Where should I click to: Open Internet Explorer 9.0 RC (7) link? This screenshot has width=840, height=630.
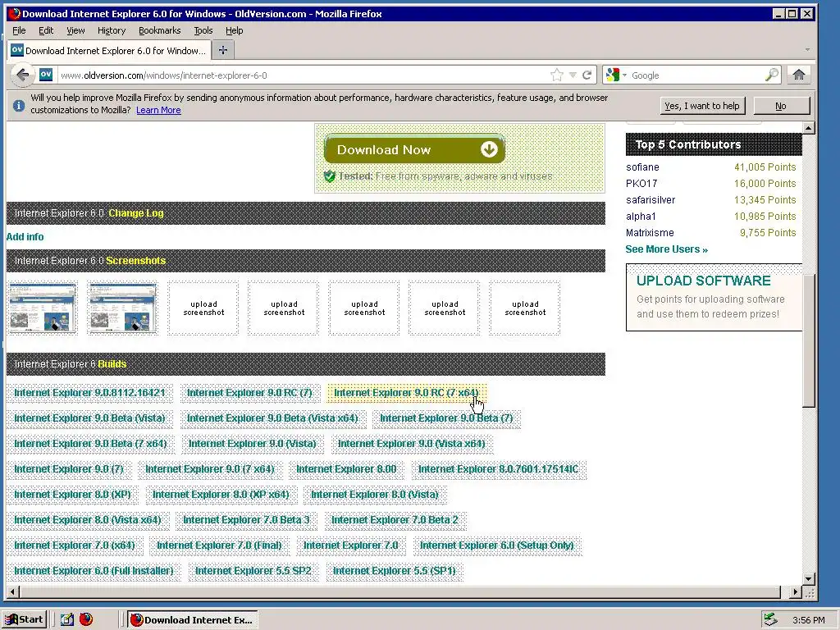point(249,393)
